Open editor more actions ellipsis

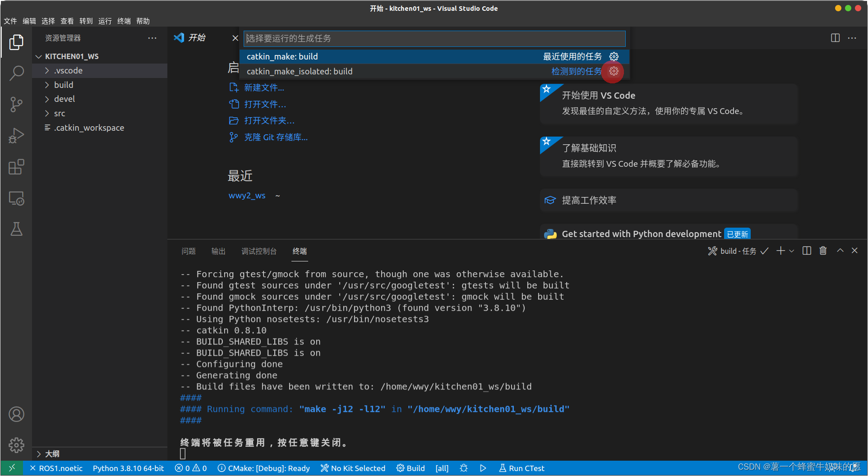[852, 38]
